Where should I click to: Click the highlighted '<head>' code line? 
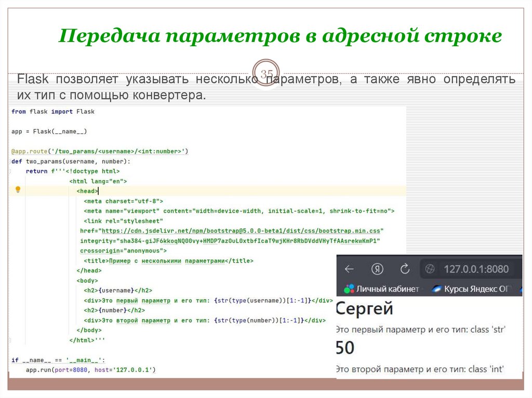pyautogui.click(x=87, y=191)
